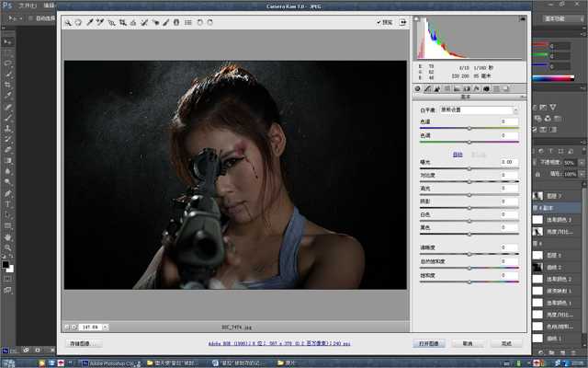The height and width of the screenshot is (368, 588).
Task: Click the 存储图像 (Save Image) button
Action: click(85, 343)
